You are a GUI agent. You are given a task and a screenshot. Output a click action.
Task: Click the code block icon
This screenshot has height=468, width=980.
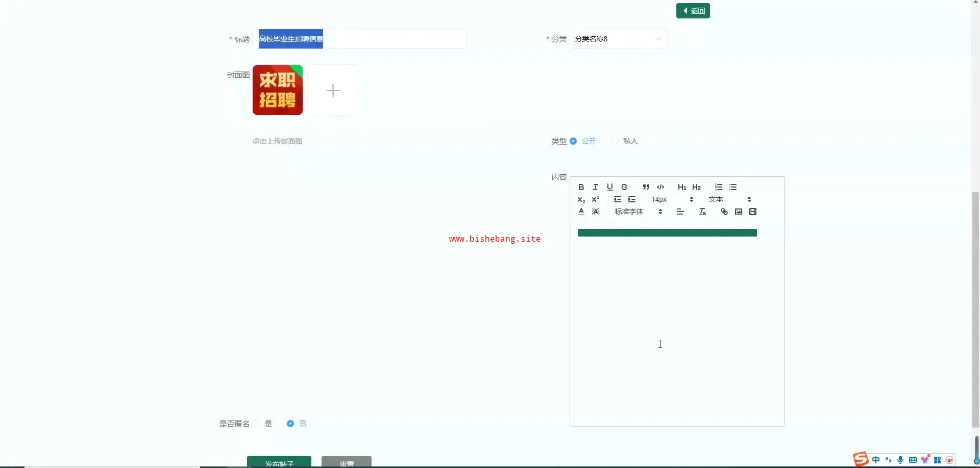coord(660,187)
